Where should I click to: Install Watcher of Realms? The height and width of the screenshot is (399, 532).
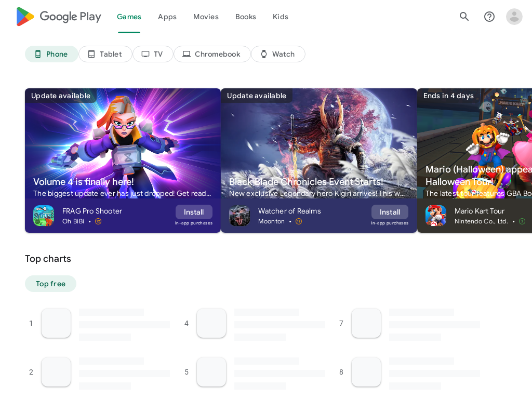390,212
